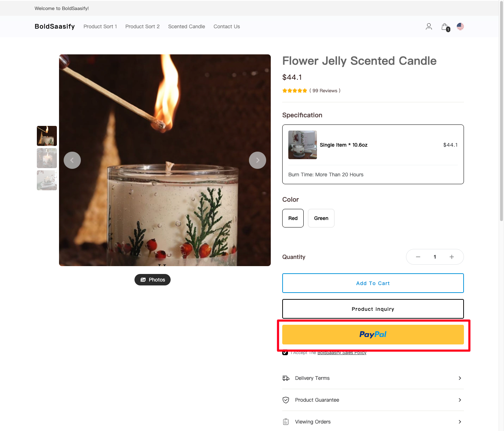The image size is (504, 431).
Task: Open the Contact Us menu item
Action: coord(227,26)
